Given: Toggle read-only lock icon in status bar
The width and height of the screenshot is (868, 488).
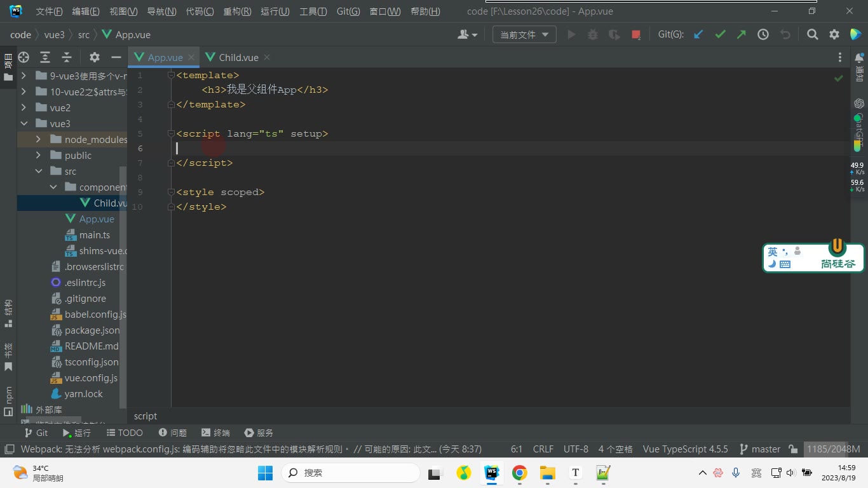Looking at the screenshot, I should (793, 449).
